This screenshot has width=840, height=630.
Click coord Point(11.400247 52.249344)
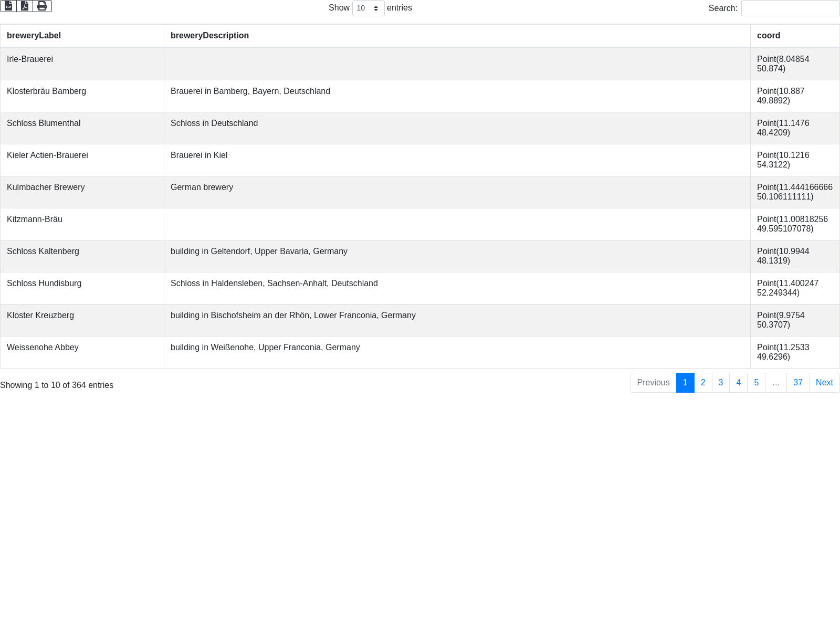coord(787,288)
